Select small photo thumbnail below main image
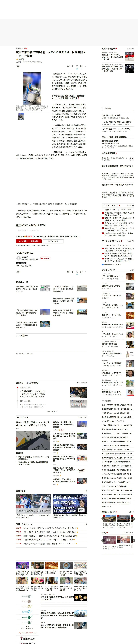Screen dimensions: 138x644 21,116
